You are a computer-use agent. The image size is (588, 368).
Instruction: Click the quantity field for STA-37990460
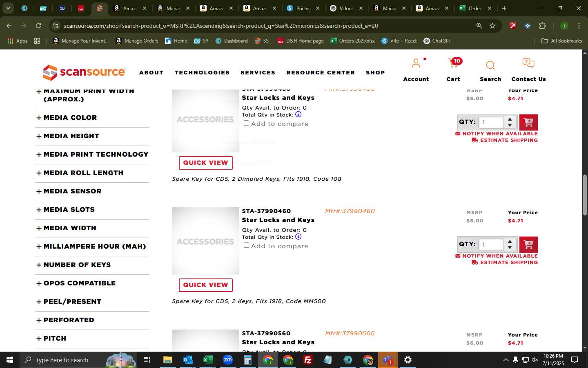point(491,245)
